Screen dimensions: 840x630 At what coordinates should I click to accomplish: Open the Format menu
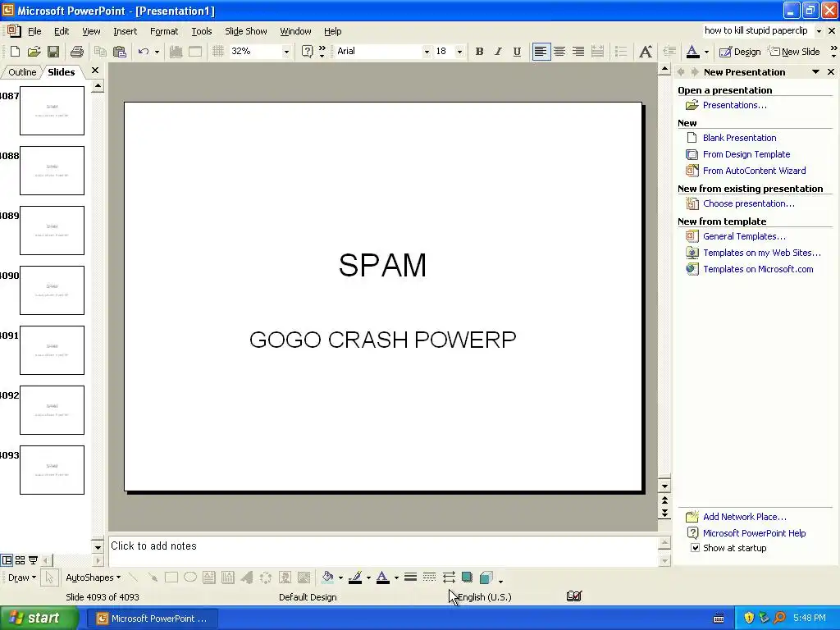point(164,31)
